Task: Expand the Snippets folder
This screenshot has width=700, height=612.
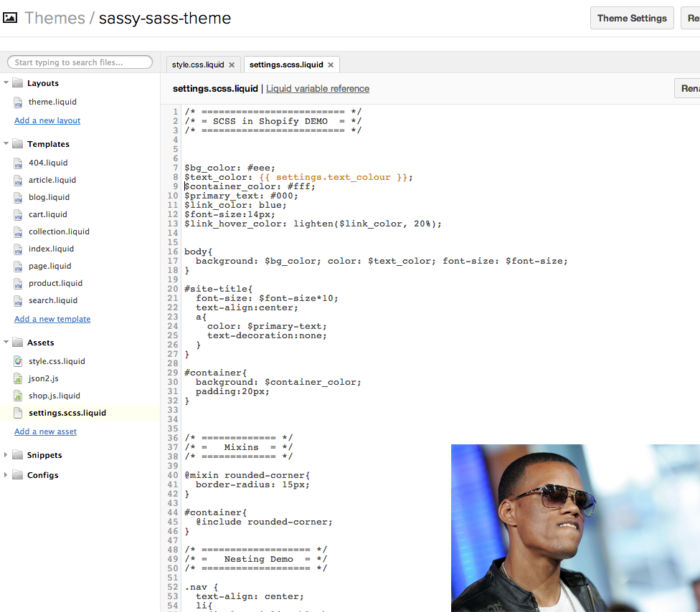Action: pyautogui.click(x=6, y=455)
